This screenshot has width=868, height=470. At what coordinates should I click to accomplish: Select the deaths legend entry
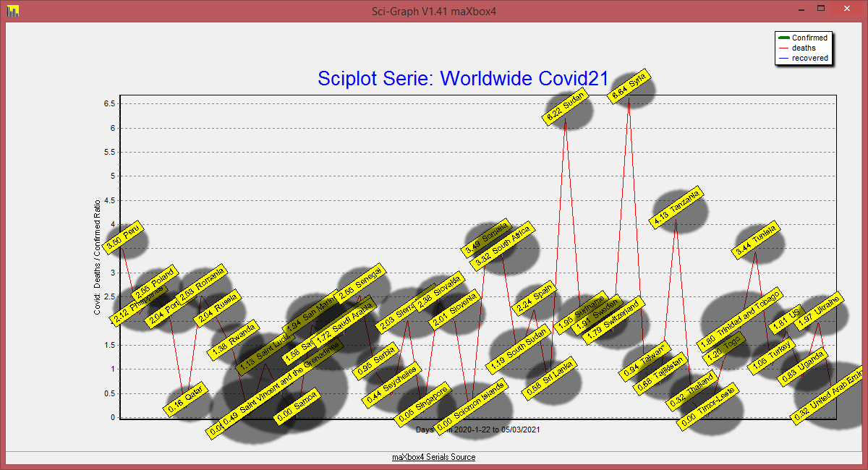pos(804,48)
